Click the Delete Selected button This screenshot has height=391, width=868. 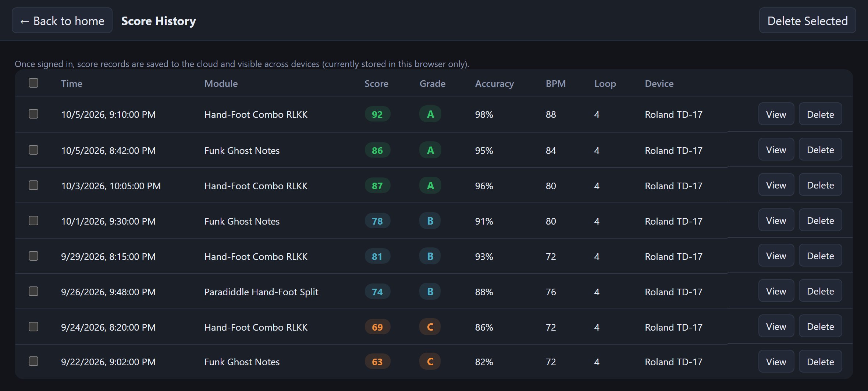coord(807,21)
